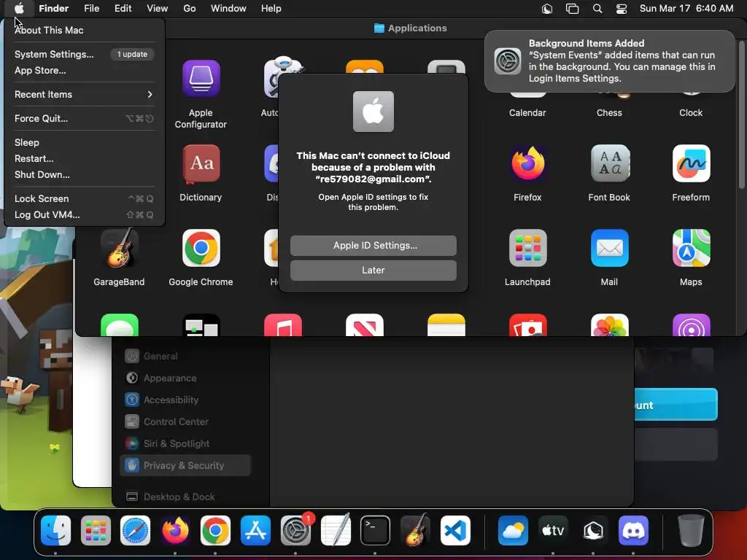Viewport: 747px width, 560px height.
Task: Click the menu bar date and time
Action: pos(686,9)
